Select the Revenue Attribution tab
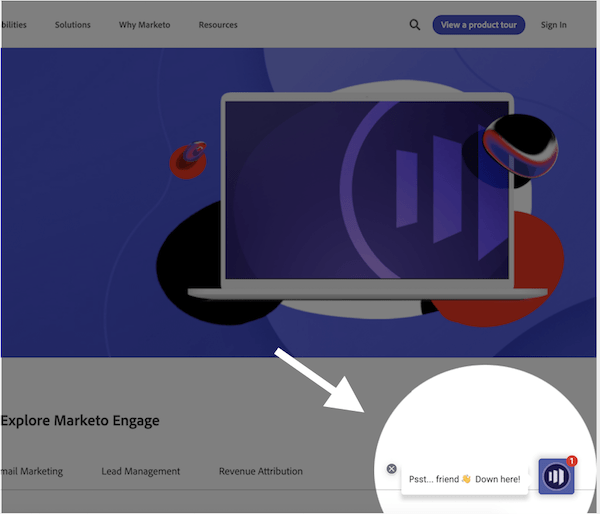The height and width of the screenshot is (514, 600). [x=261, y=471]
